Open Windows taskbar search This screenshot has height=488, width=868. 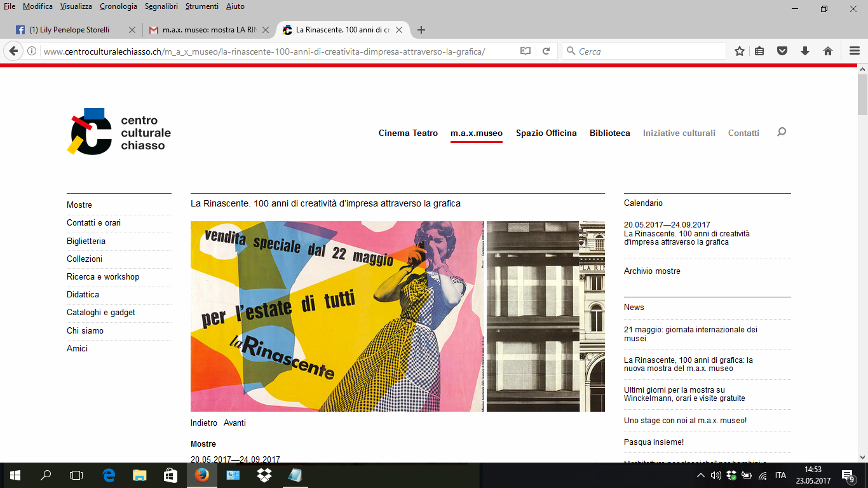(x=46, y=475)
